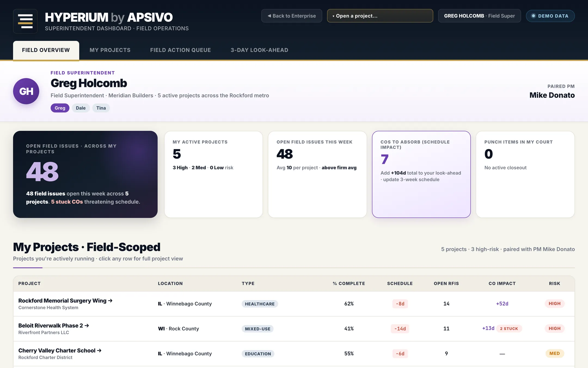Switch to the Dale persona chip
Screen dimensions: 588x368
pyautogui.click(x=81, y=108)
